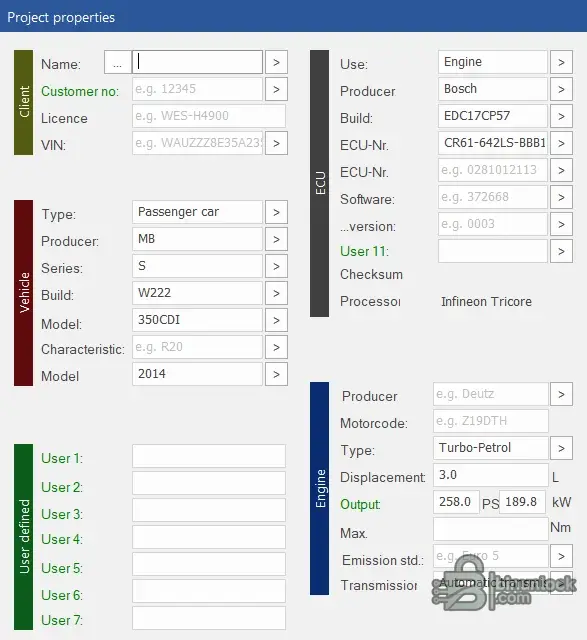Expand vehicle Type Passenger car arrow
The width and height of the screenshot is (587, 640).
[276, 212]
